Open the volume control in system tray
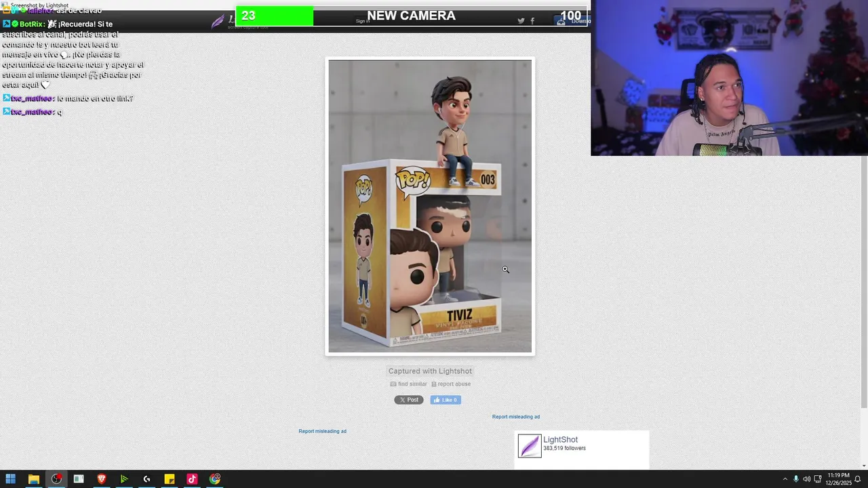Viewport: 868px width, 488px height. click(x=807, y=479)
